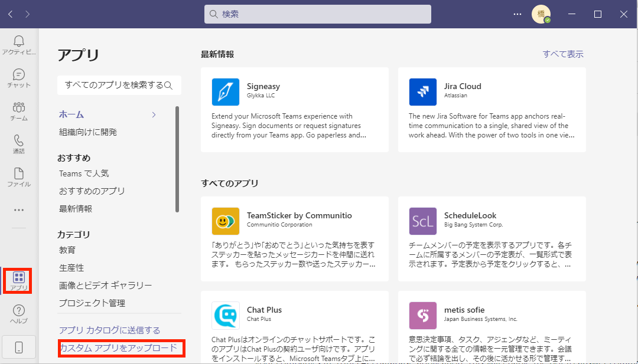The image size is (638, 364).
Task: Open the Help question mark icon
Action: pos(19,310)
